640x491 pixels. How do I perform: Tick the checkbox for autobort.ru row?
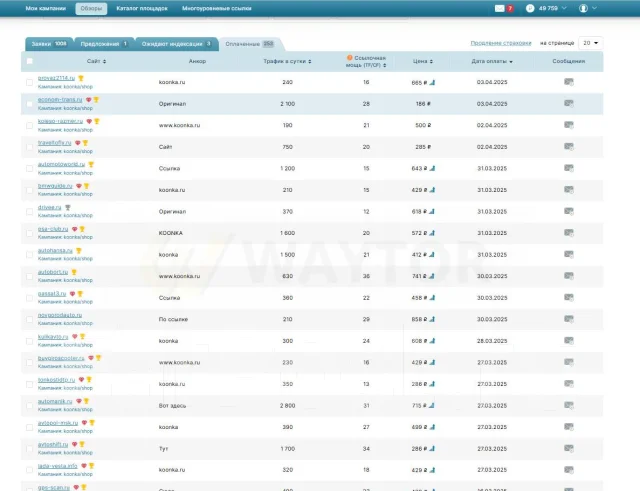(29, 276)
